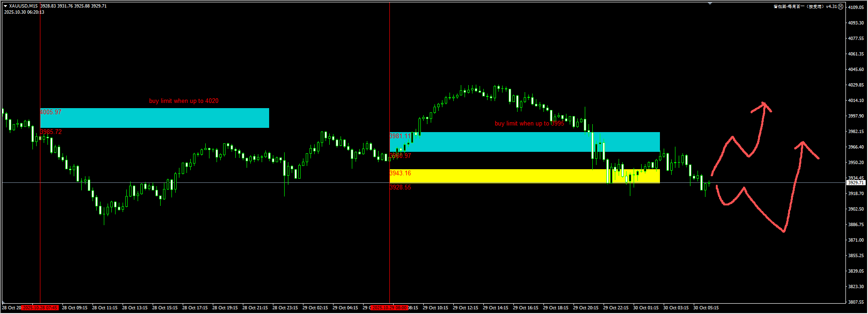Click the 'buy limit when up to 4020' label
Viewport: 868px width, 314px height.
(184, 101)
